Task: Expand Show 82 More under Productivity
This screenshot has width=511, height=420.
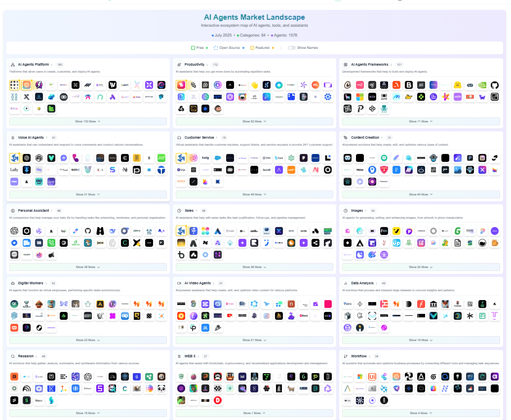Action: coord(254,121)
